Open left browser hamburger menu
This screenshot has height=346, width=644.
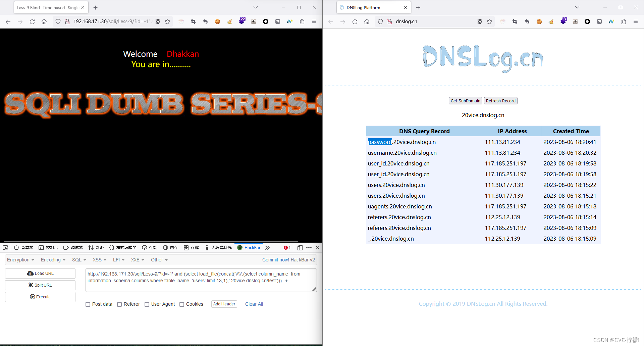coord(314,21)
